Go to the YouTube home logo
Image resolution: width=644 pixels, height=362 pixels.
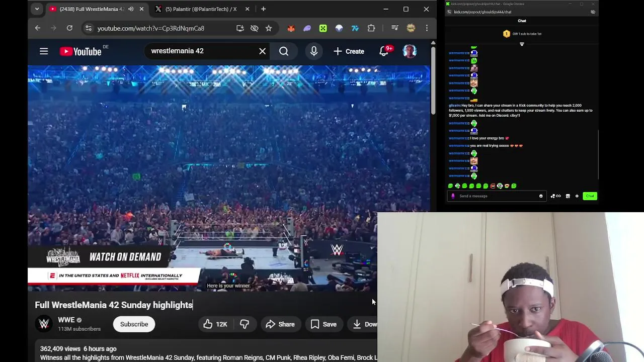coord(80,51)
